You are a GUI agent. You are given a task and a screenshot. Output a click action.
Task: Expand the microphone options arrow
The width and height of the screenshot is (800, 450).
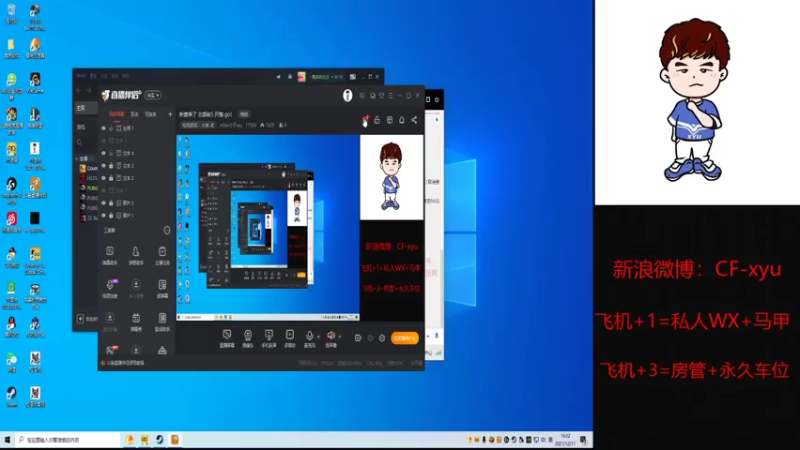(x=318, y=337)
